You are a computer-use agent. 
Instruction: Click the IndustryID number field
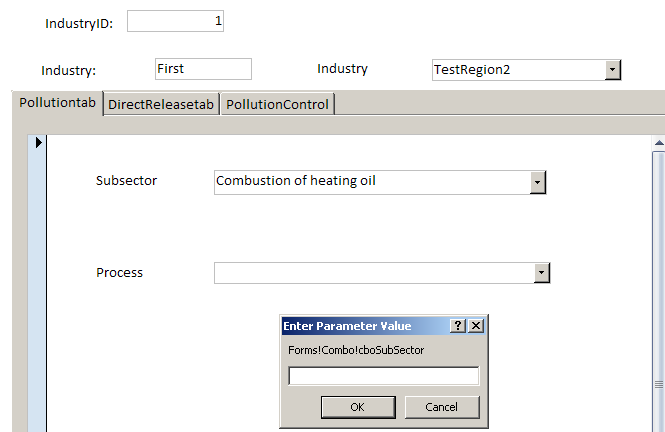[x=175, y=21]
